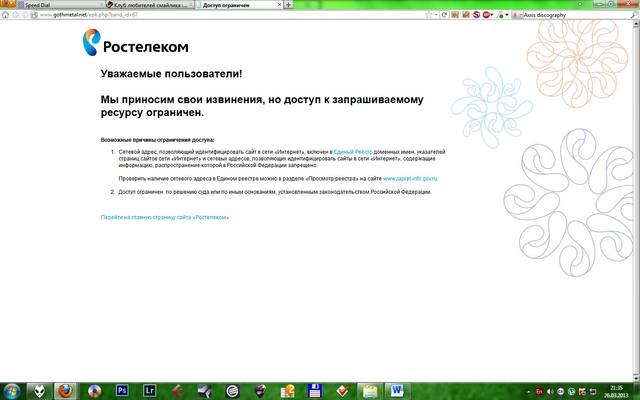This screenshot has height=400, width=640.
Task: Close the Доступ ограничен tab
Action: tap(280, 4)
